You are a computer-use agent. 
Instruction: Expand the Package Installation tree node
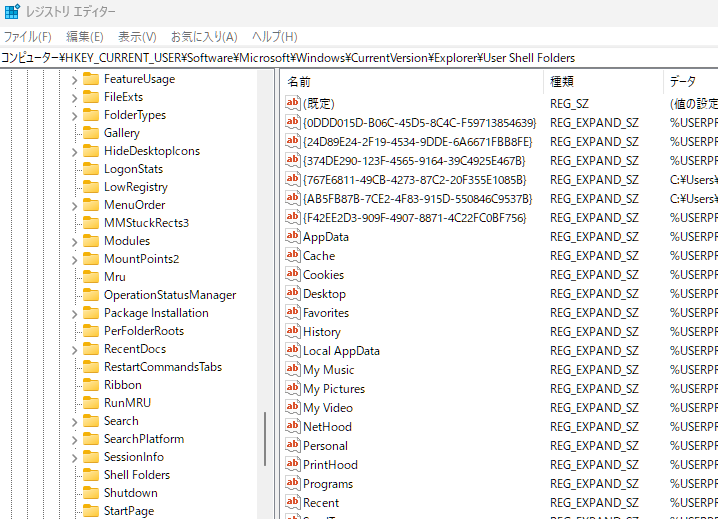[74, 313]
